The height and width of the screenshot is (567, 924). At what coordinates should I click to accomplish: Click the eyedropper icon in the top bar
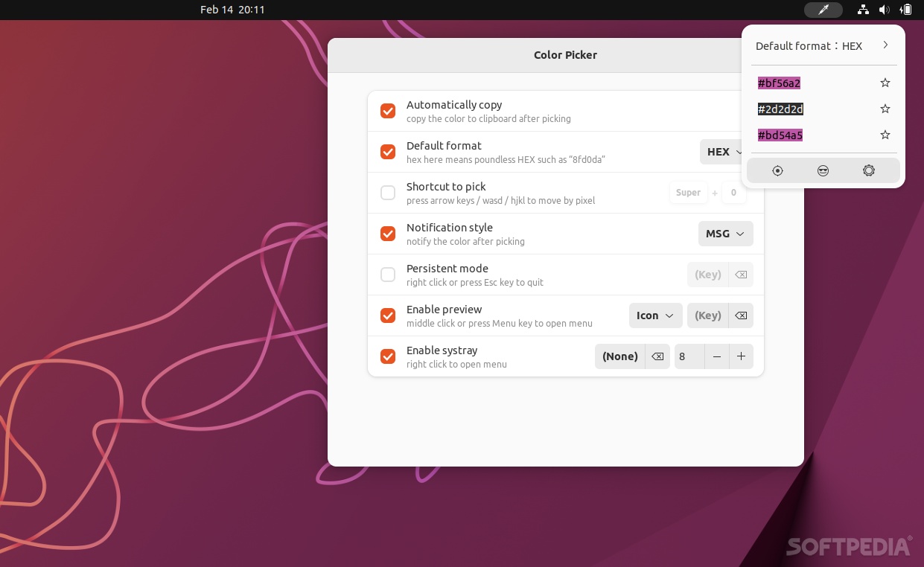click(x=823, y=10)
